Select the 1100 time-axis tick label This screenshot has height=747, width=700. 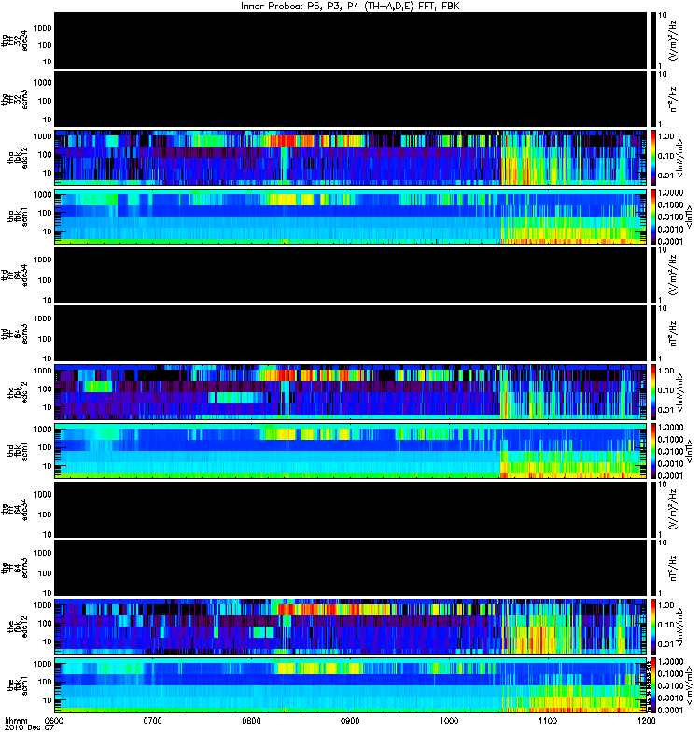point(548,720)
